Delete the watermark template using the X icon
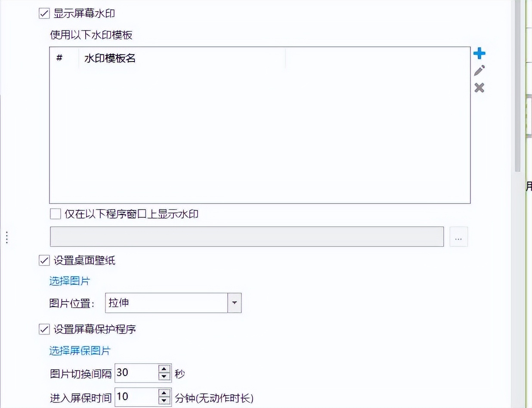Image resolution: width=532 pixels, height=408 pixels. (479, 88)
